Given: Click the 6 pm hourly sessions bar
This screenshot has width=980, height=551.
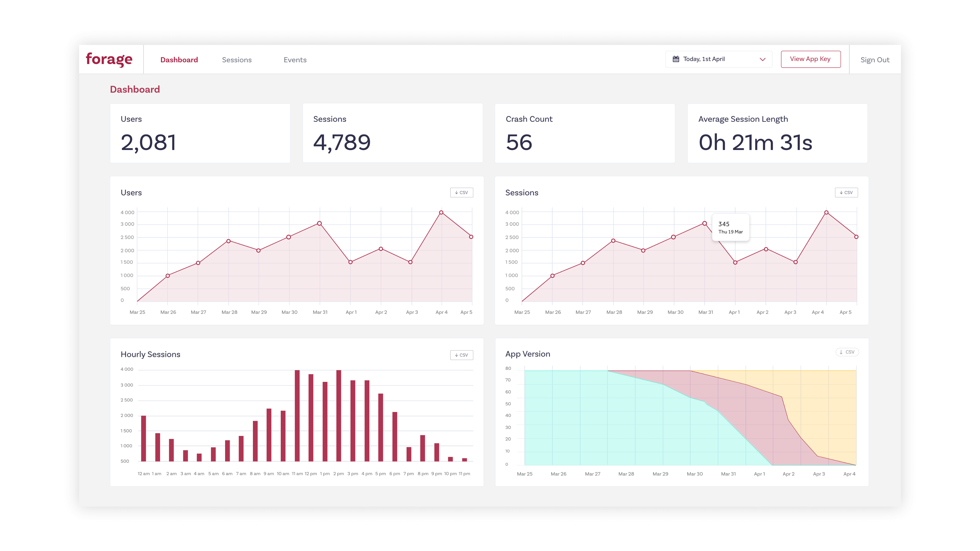Looking at the screenshot, I should click(395, 436).
